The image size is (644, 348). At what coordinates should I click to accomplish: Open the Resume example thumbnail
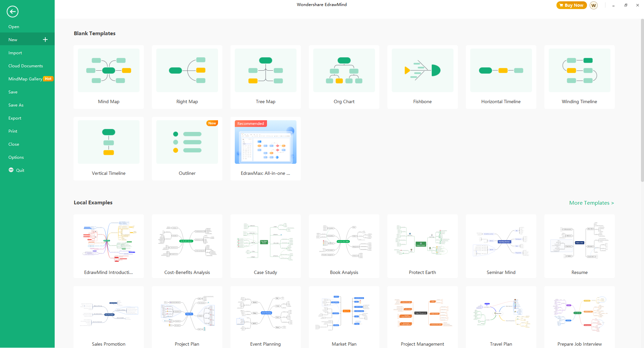(580, 241)
